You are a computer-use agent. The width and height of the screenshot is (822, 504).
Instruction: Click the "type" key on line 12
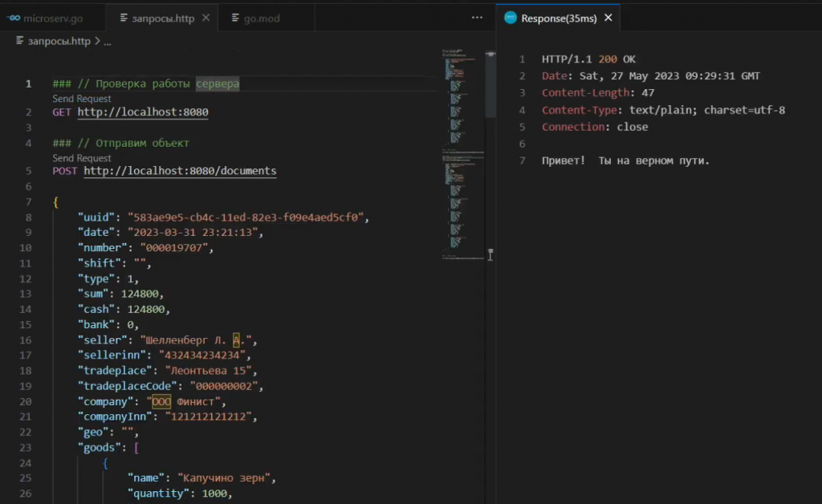[x=96, y=278]
